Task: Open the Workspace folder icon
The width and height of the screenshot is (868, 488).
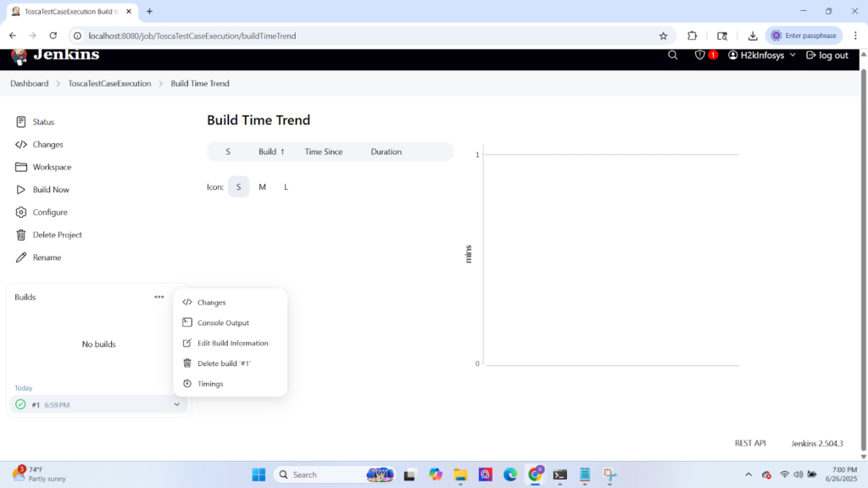Action: [x=20, y=167]
